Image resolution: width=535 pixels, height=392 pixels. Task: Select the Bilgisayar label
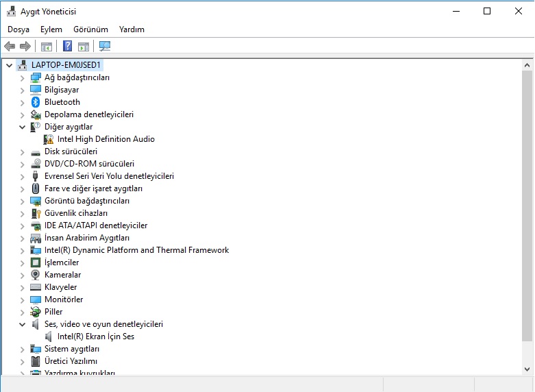[62, 90]
